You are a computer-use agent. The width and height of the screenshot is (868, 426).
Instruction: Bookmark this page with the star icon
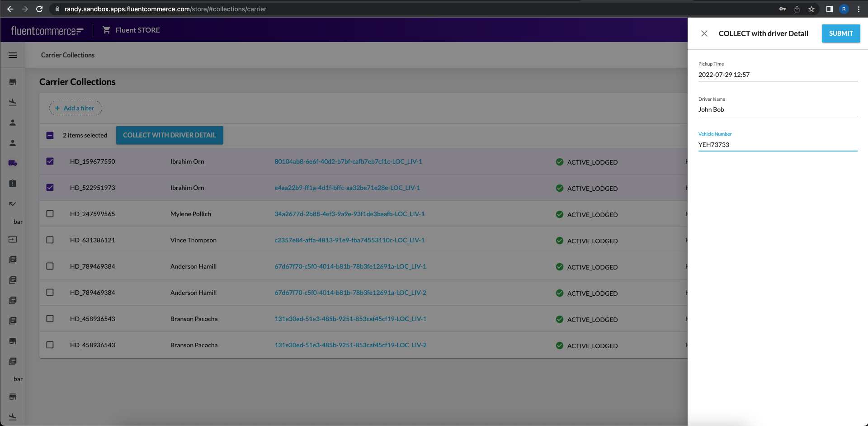point(811,9)
